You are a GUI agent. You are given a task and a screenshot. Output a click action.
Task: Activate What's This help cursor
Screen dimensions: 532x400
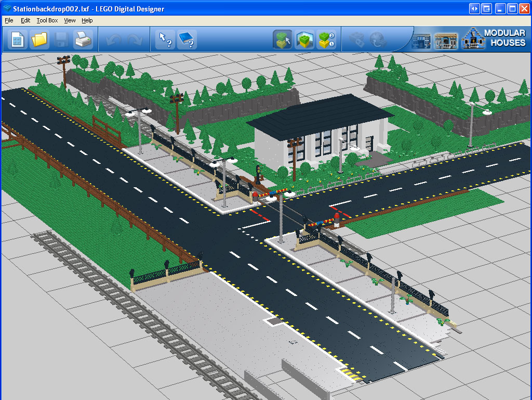coord(165,40)
